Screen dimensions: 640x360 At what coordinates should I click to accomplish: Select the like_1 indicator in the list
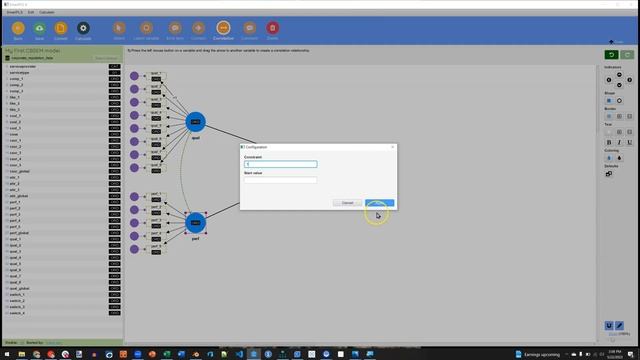pyautogui.click(x=63, y=97)
